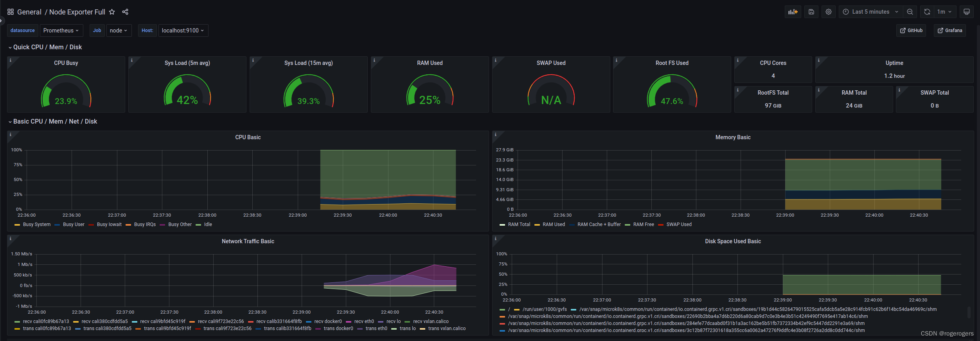This screenshot has width=980, height=341.
Task: Select the Busy Other legend entry
Action: 180,224
